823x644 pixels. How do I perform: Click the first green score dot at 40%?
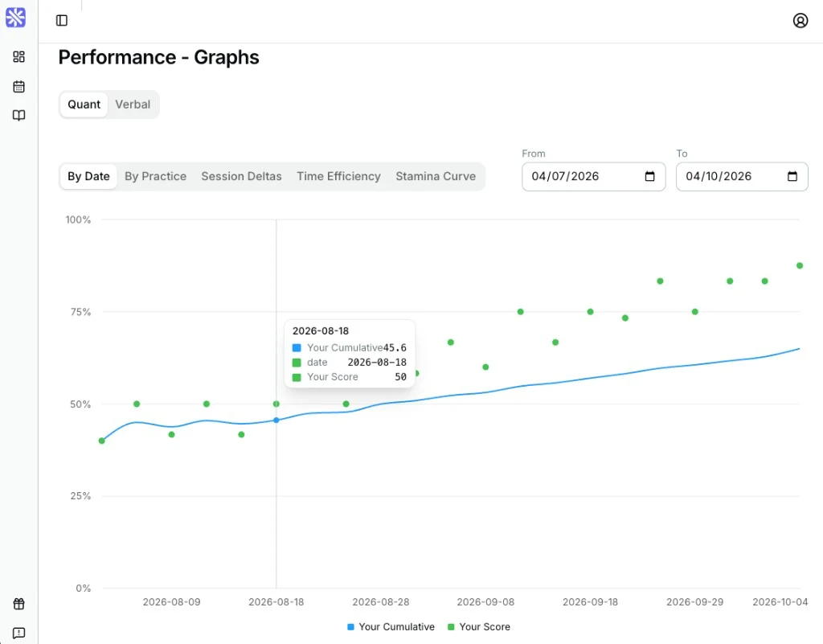coord(102,441)
